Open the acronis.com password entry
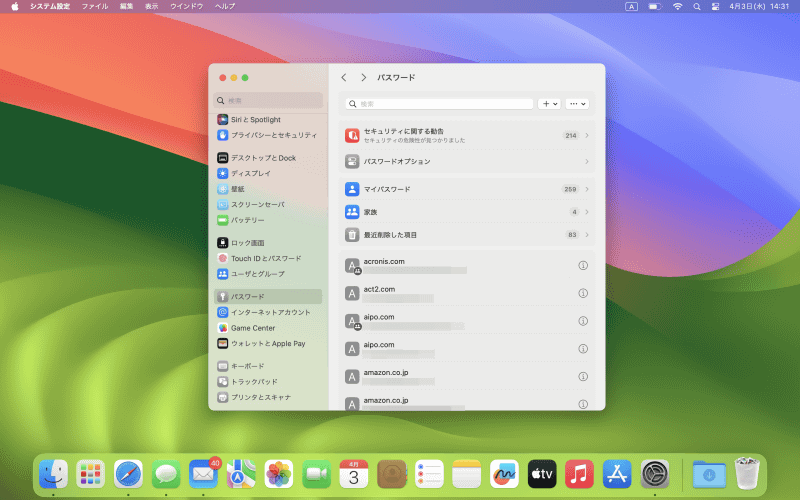 (467, 265)
